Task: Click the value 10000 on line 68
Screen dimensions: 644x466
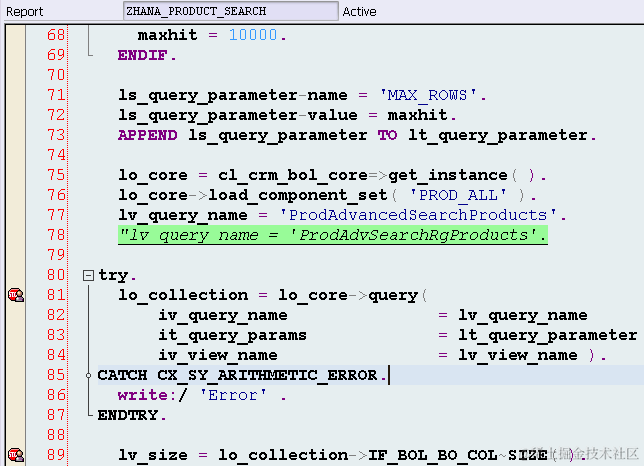Action: click(x=253, y=35)
